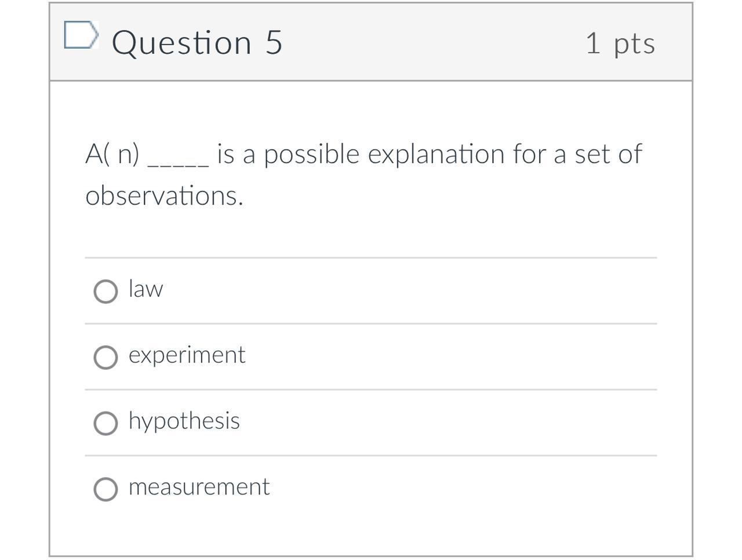Click the 'Question 5' heading

point(197,43)
